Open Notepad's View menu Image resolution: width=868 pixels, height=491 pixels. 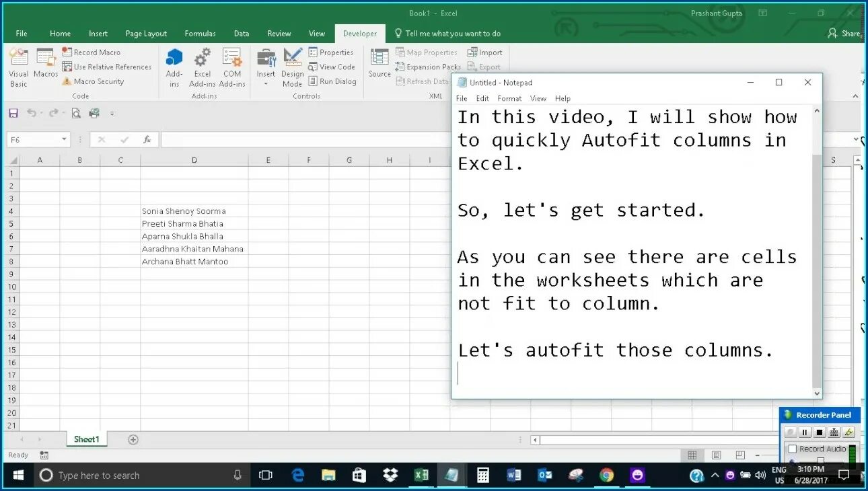(x=538, y=98)
